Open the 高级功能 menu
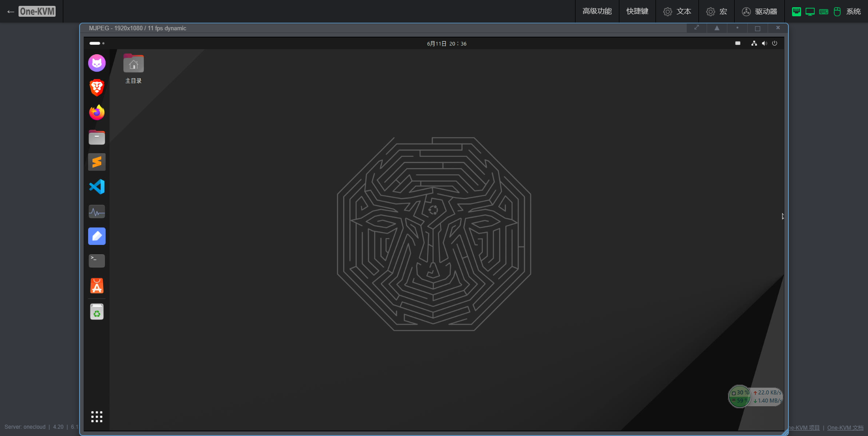 point(597,11)
